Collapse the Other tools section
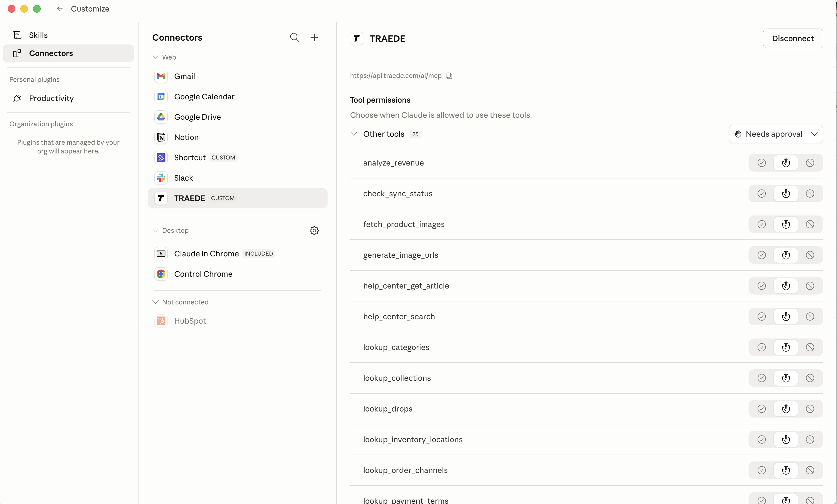 click(354, 134)
